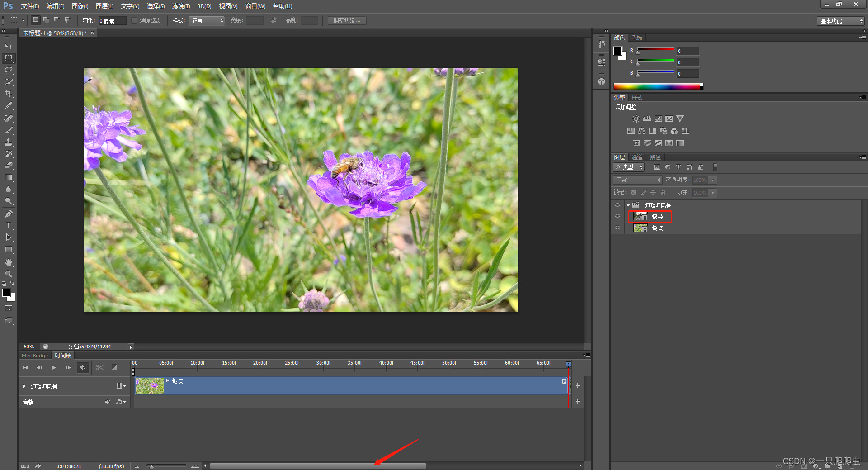This screenshot has width=868, height=470.
Task: Select the Crop tool
Action: [x=9, y=94]
